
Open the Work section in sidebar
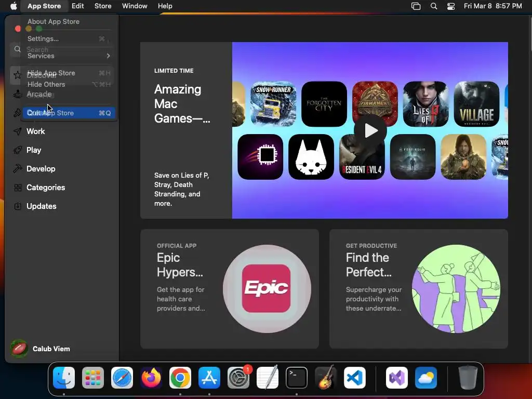click(63, 131)
